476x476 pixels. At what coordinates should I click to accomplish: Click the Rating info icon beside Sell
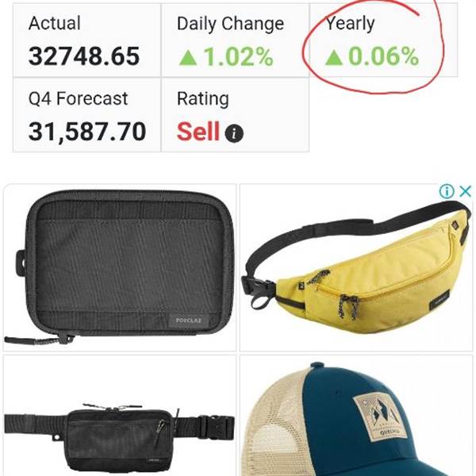tap(234, 133)
